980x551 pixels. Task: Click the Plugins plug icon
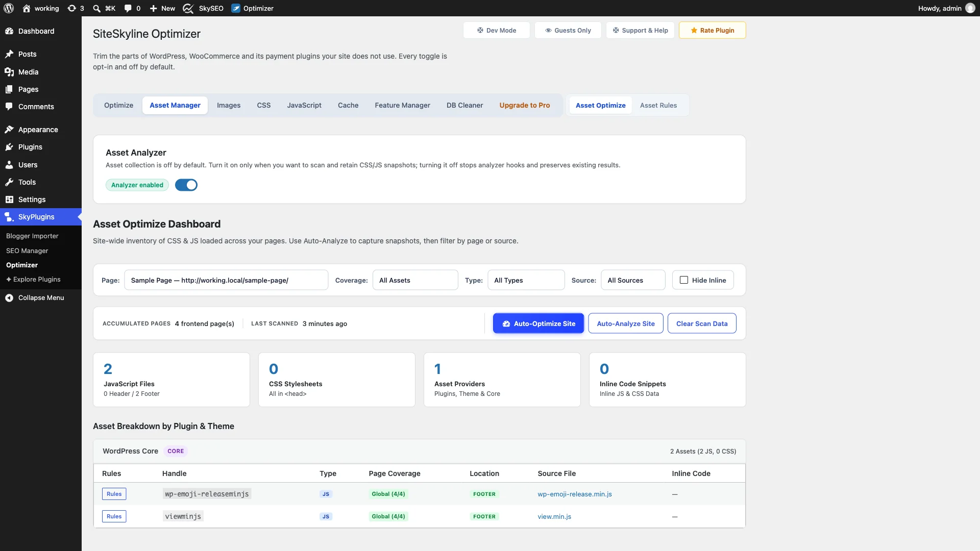(x=9, y=147)
